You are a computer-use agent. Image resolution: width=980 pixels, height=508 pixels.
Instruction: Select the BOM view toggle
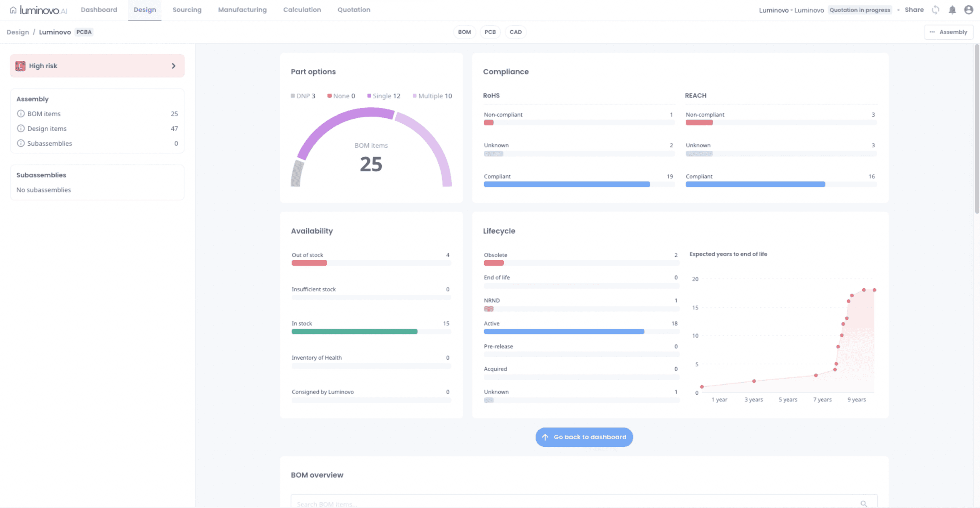click(x=465, y=32)
